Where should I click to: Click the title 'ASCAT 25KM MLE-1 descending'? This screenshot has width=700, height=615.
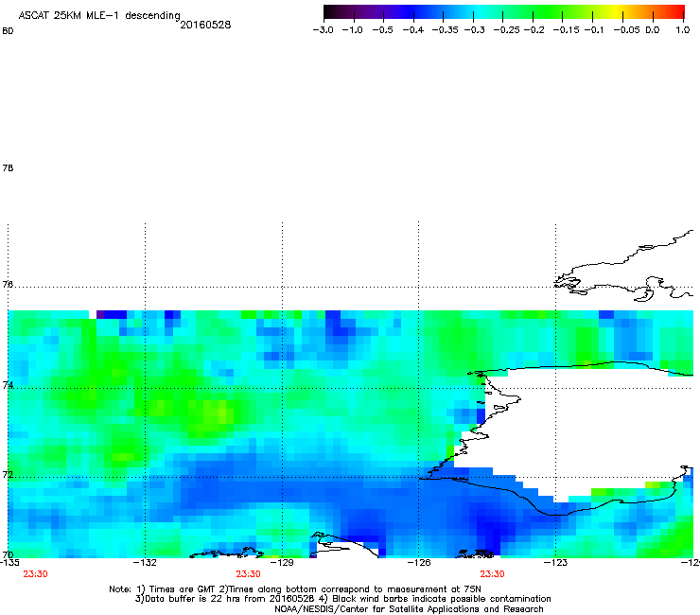[x=99, y=16]
